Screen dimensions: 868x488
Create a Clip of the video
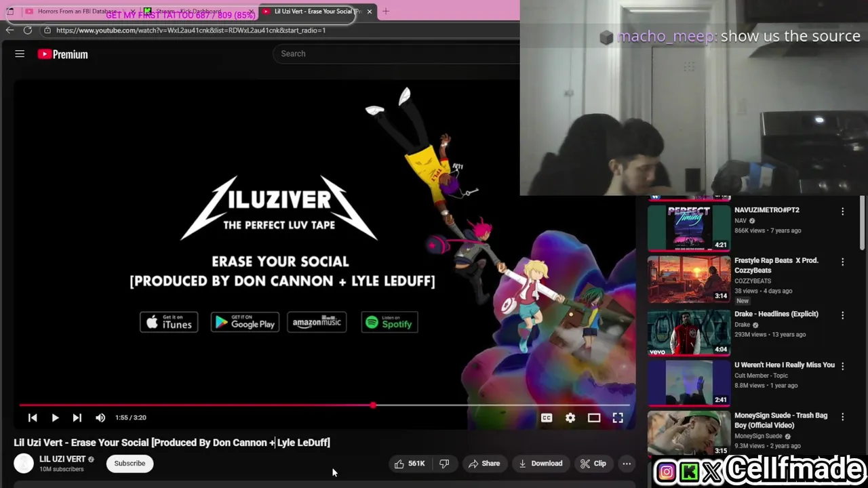click(593, 464)
